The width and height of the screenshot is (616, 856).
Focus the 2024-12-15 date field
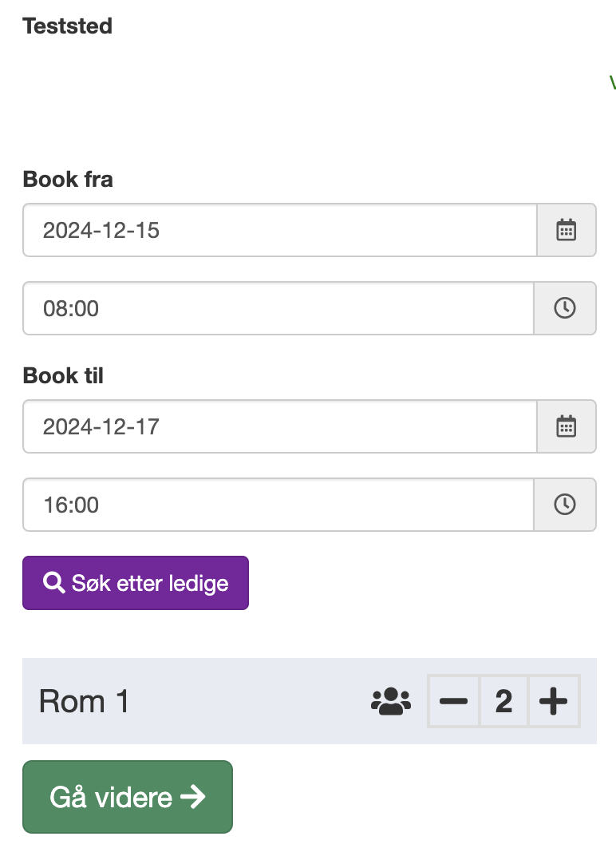(280, 230)
